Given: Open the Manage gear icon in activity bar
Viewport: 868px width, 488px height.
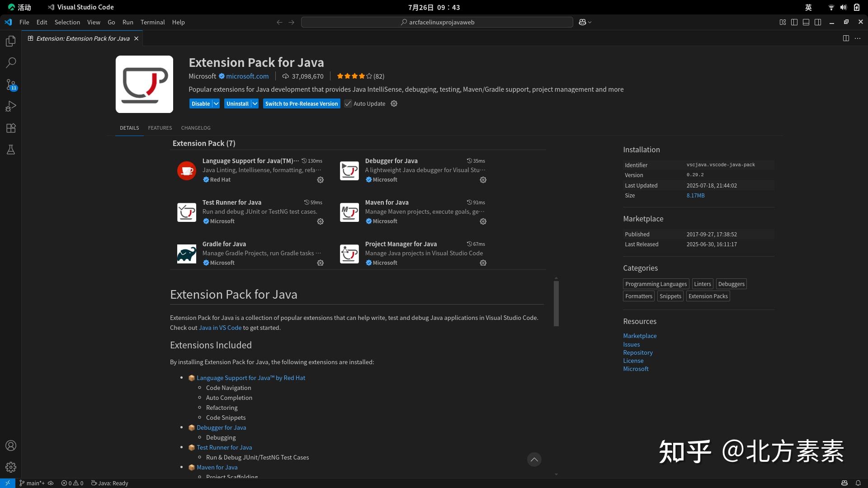Looking at the screenshot, I should point(10,467).
